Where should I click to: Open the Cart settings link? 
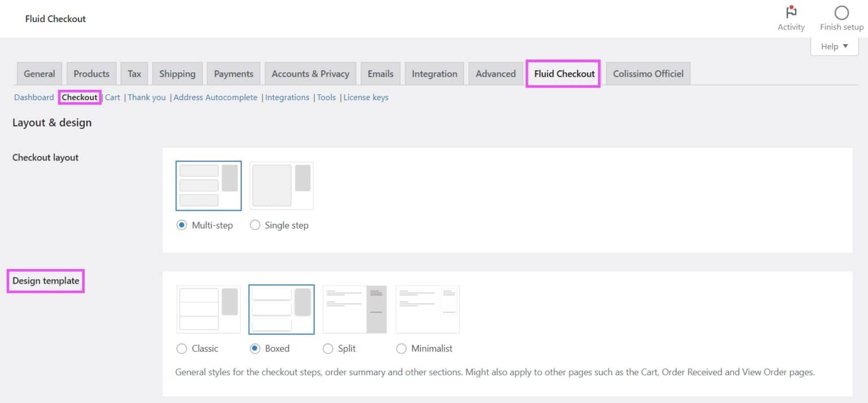tap(112, 97)
